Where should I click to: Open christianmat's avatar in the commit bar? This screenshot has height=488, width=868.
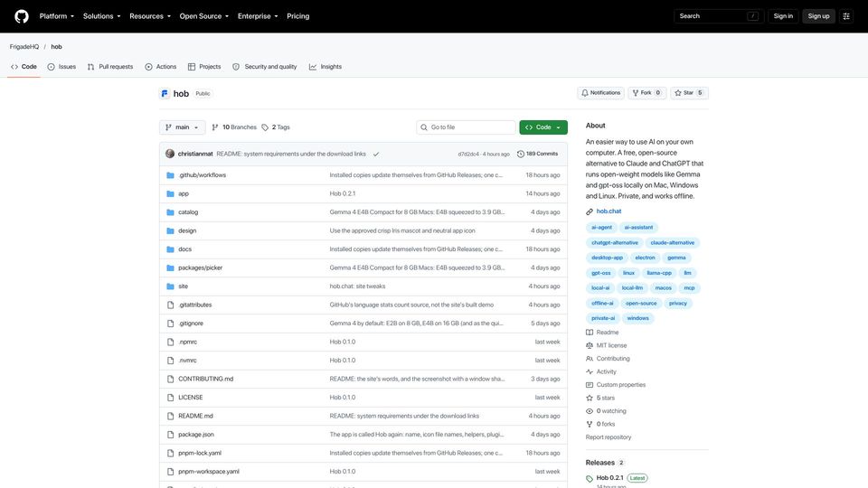pos(170,154)
